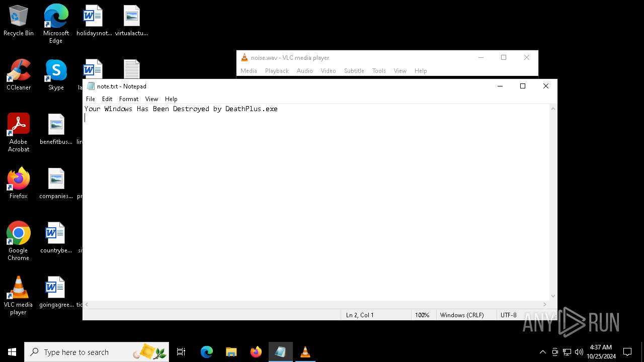Click the Windows Start button
The width and height of the screenshot is (644, 362).
click(x=12, y=352)
